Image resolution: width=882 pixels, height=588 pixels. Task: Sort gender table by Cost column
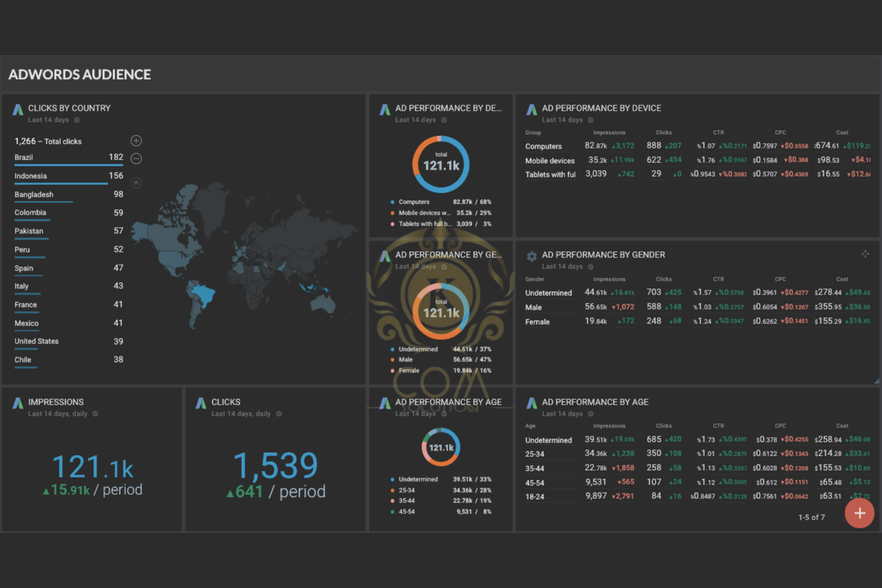(x=842, y=279)
